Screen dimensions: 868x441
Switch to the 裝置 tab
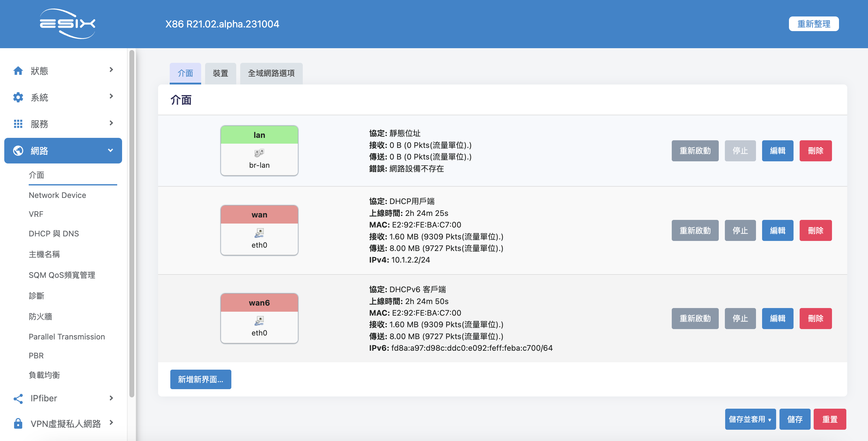tap(220, 73)
